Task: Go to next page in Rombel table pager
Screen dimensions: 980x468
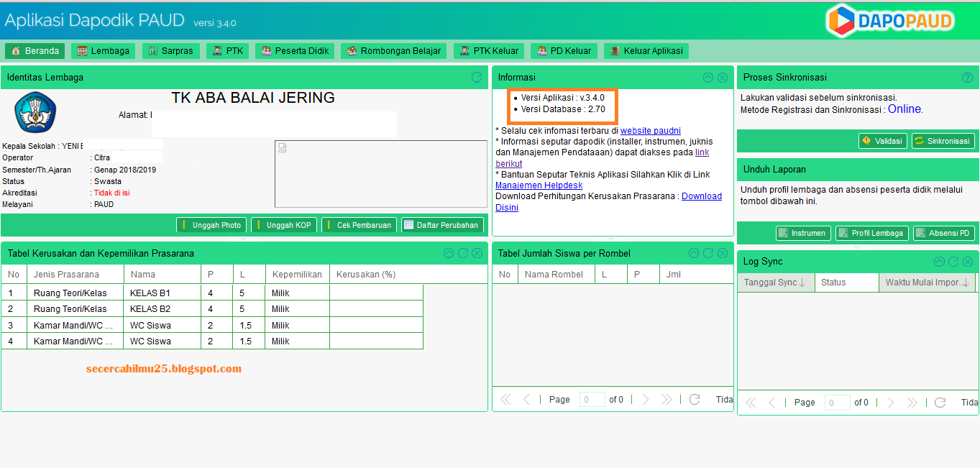Action: tap(646, 399)
